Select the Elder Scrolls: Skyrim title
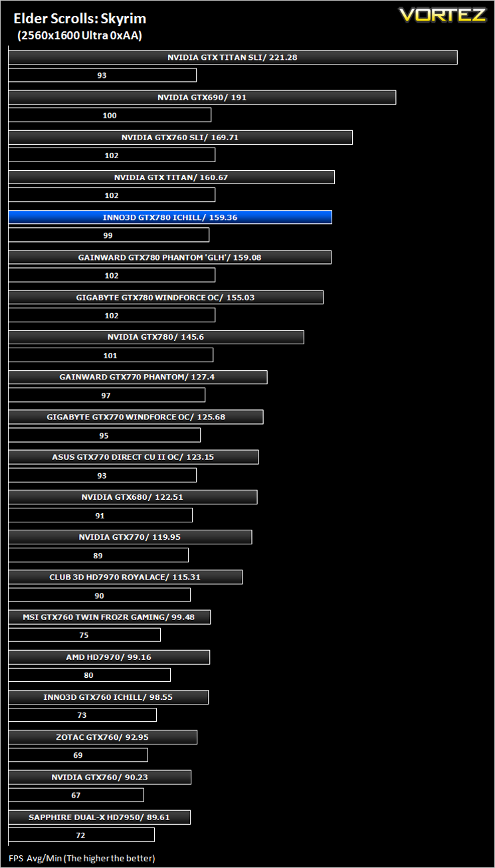495x868 pixels. (x=80, y=19)
